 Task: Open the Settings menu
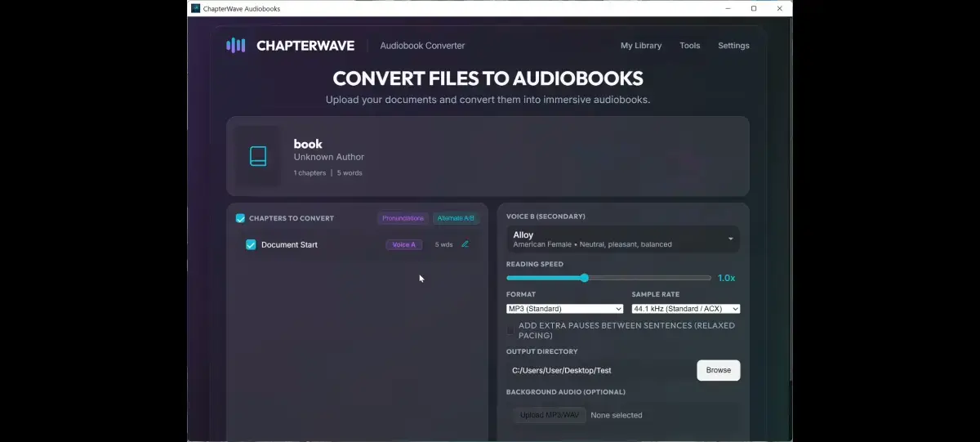click(x=733, y=46)
